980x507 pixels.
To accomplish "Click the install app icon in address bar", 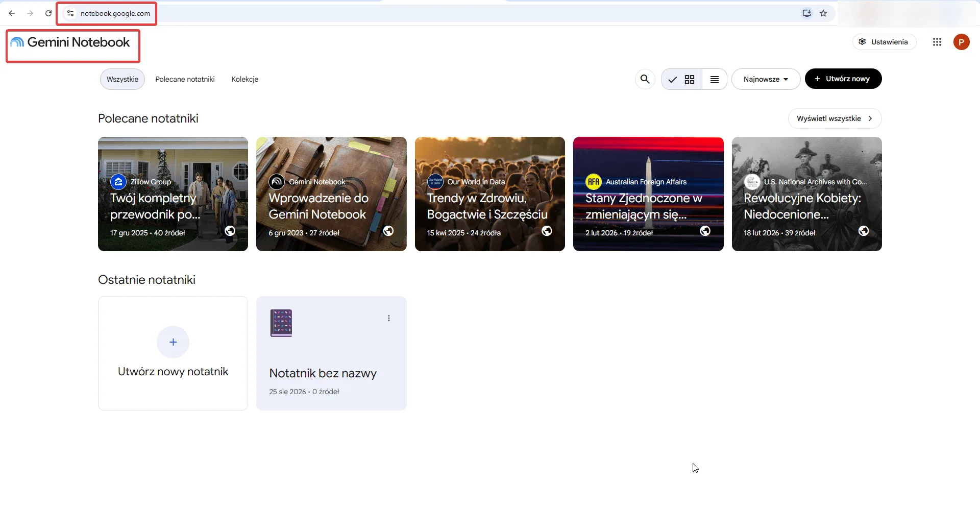I will (x=806, y=13).
